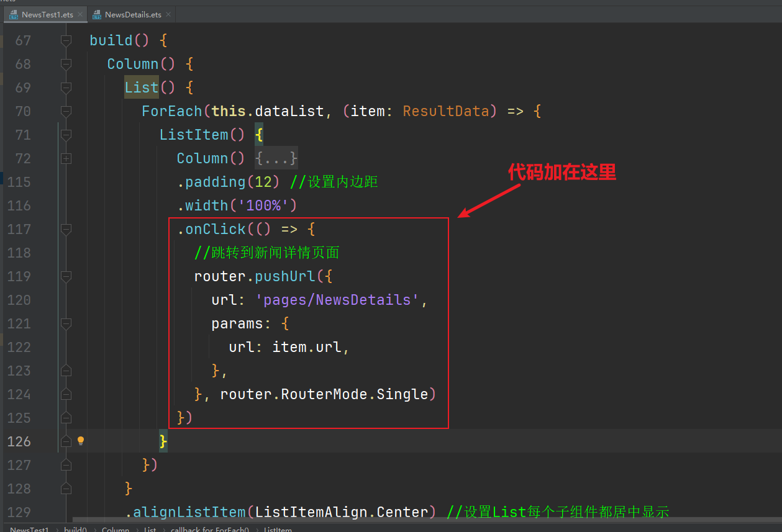Switch to the NewsTest1.ets tab

pyautogui.click(x=47, y=14)
